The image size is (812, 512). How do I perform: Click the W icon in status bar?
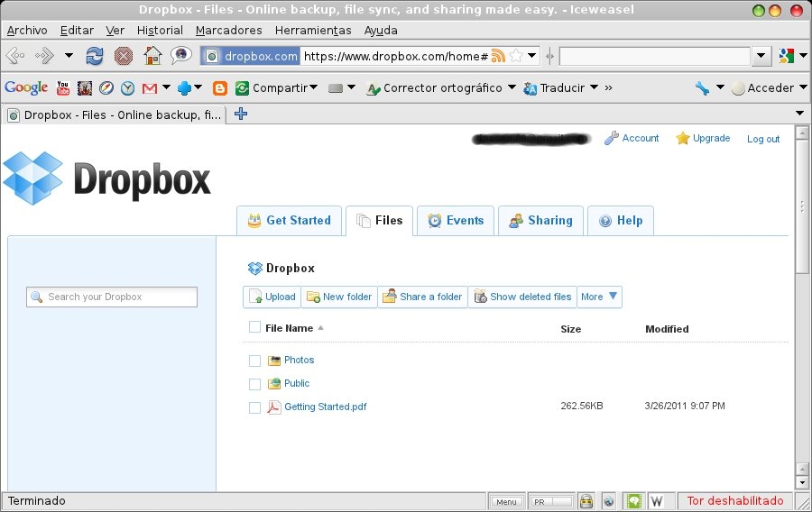point(656,500)
